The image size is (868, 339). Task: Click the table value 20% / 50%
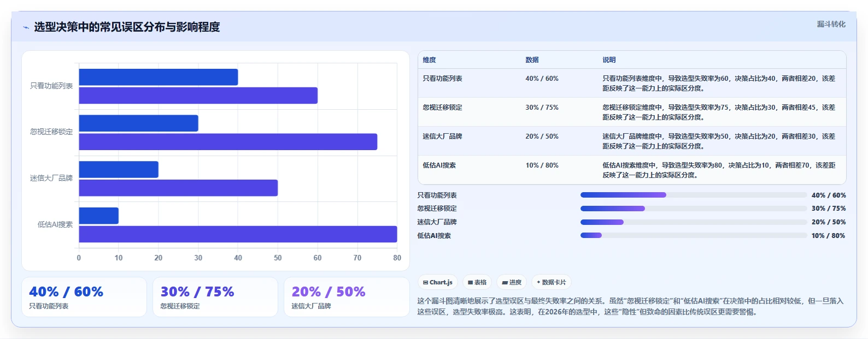(542, 136)
